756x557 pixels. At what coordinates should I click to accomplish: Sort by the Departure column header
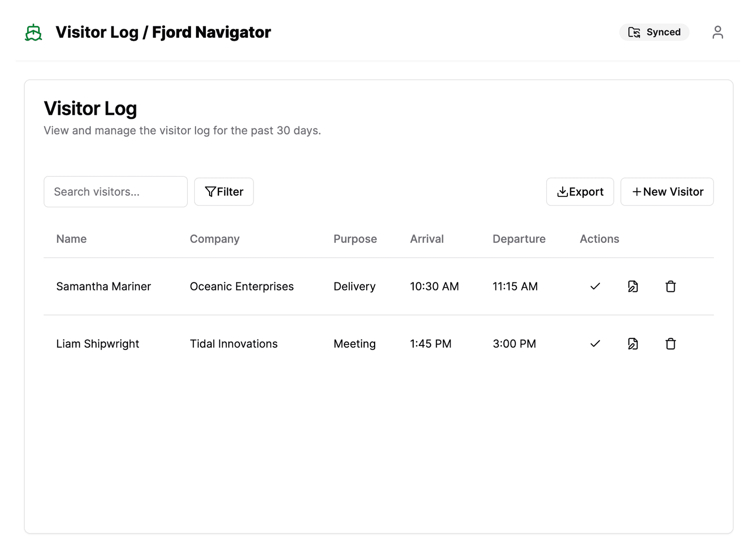pyautogui.click(x=519, y=239)
